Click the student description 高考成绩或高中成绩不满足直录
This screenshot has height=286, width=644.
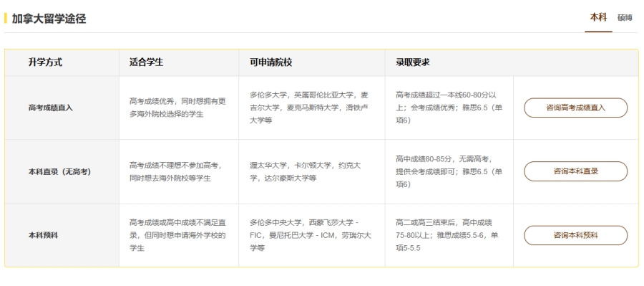pyautogui.click(x=178, y=235)
